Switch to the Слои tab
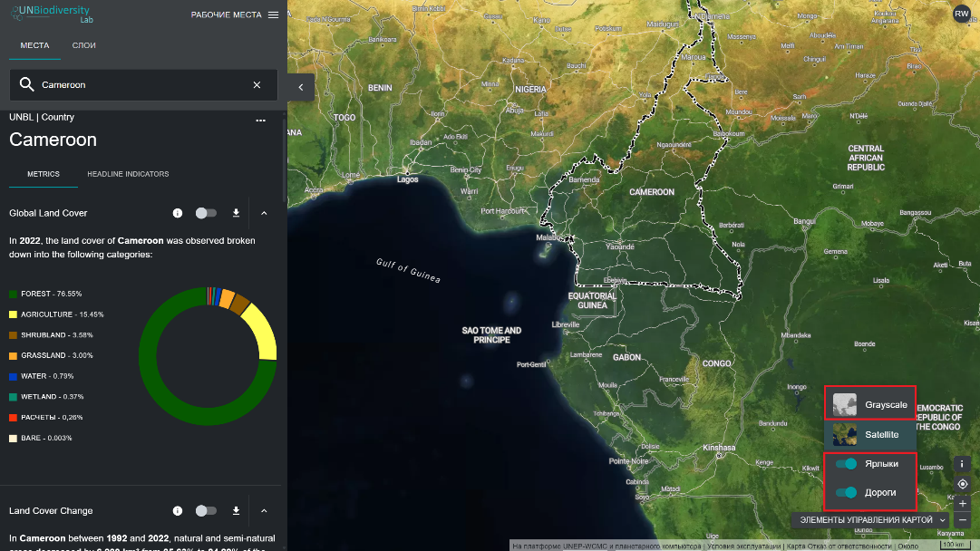The height and width of the screenshot is (551, 980). click(83, 45)
